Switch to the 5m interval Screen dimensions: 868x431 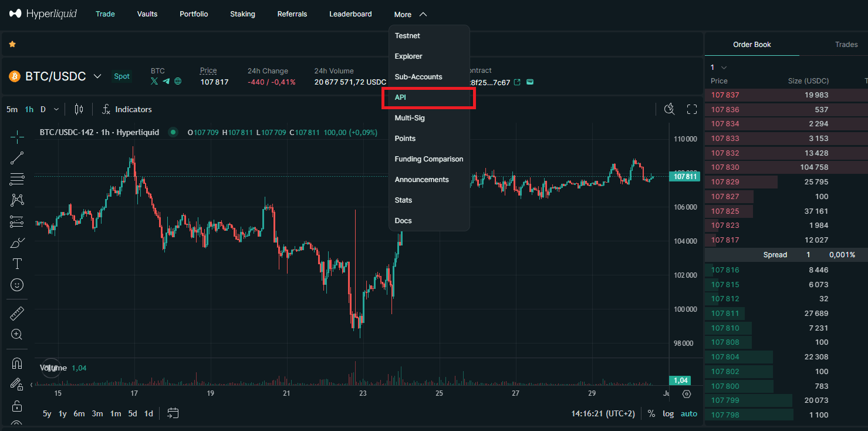(12, 109)
